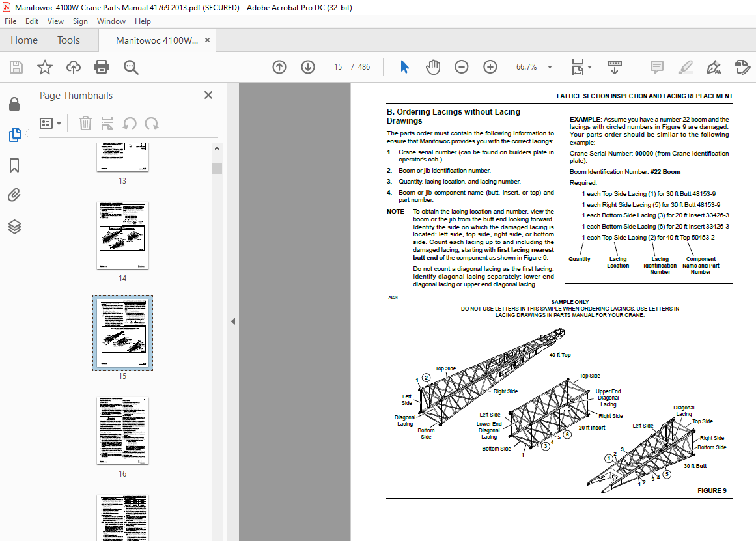The height and width of the screenshot is (541, 756).
Task: Click the thumbnail panel scroll up arrow
Action: (x=217, y=148)
